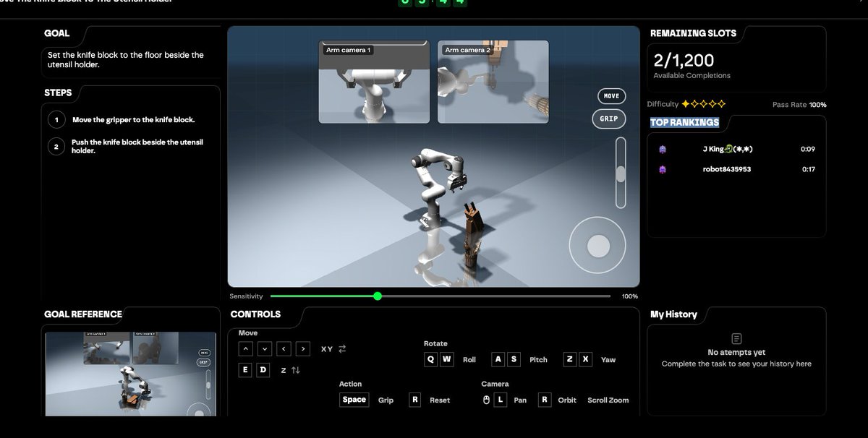The image size is (868, 438).
Task: Click the mouse icon under Camera
Action: click(x=487, y=400)
